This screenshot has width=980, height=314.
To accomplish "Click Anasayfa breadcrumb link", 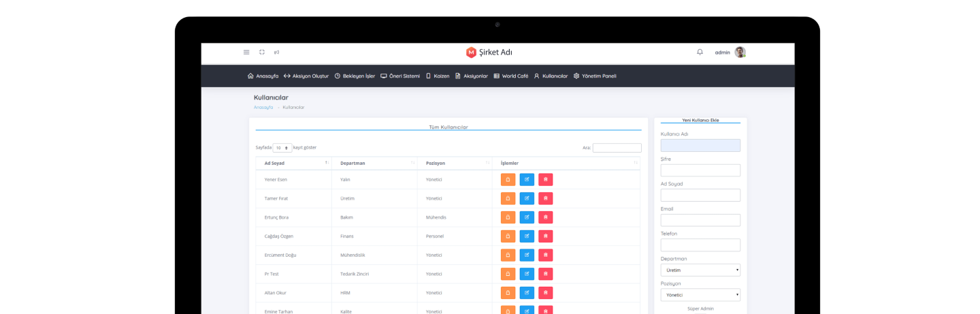I will click(263, 107).
